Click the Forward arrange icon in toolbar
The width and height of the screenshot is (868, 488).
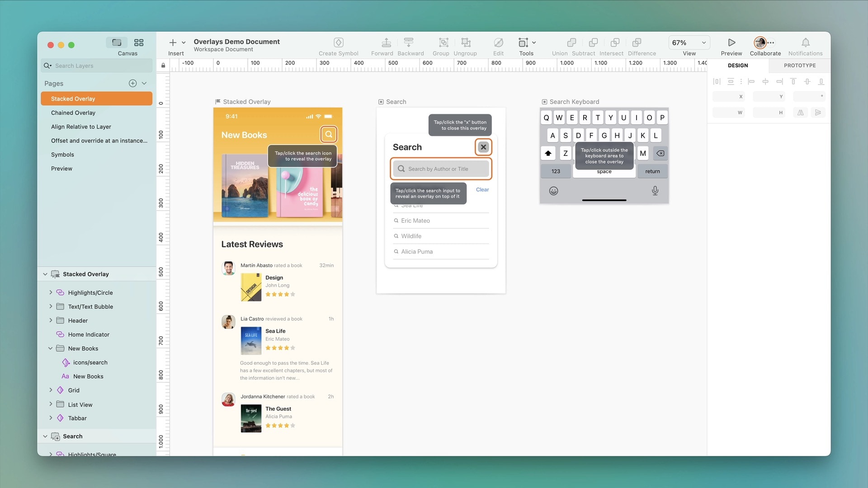[382, 42]
